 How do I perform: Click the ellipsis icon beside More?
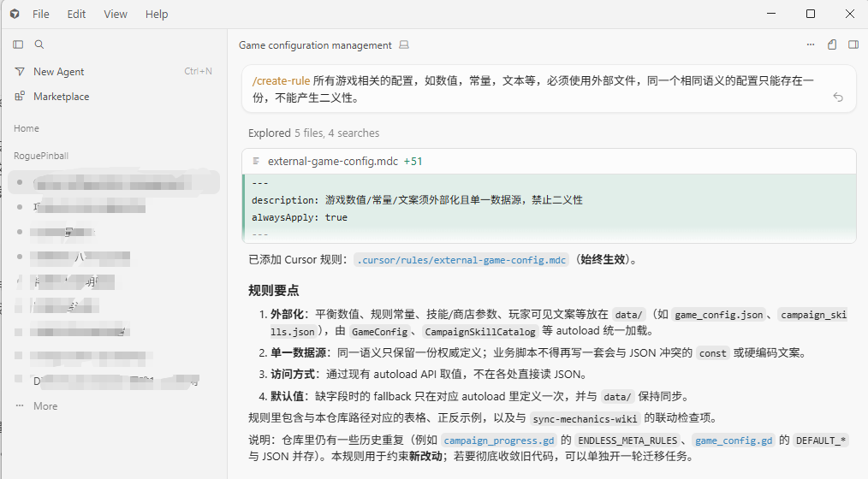pyautogui.click(x=20, y=405)
